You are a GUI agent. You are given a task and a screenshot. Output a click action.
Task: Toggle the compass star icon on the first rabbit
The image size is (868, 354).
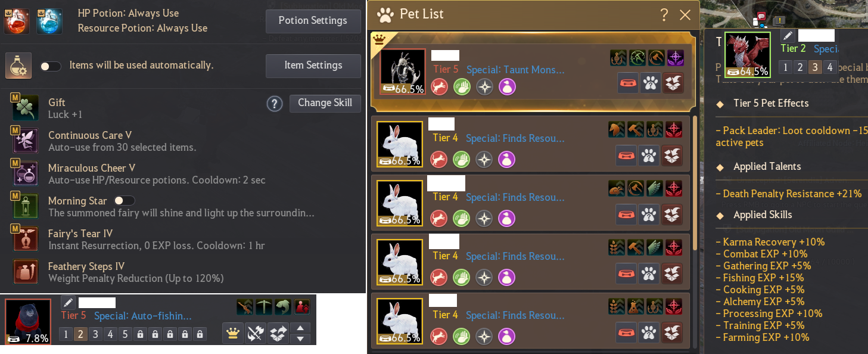click(484, 160)
